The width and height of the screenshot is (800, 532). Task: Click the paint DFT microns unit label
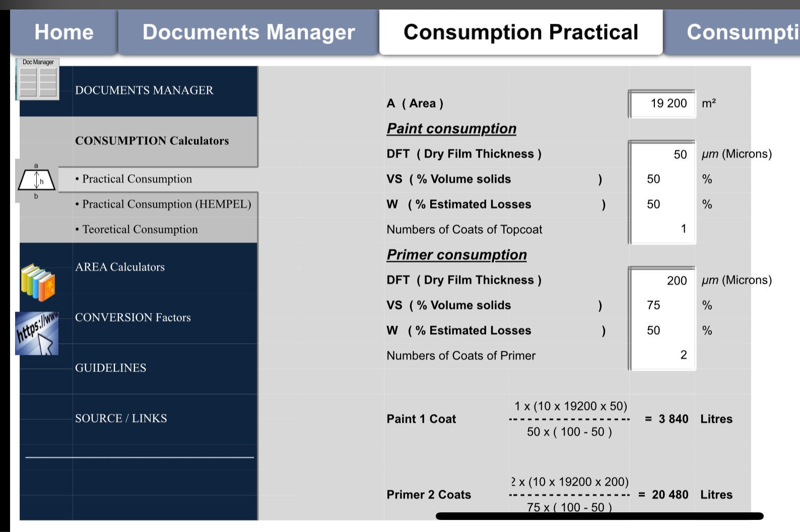click(737, 154)
